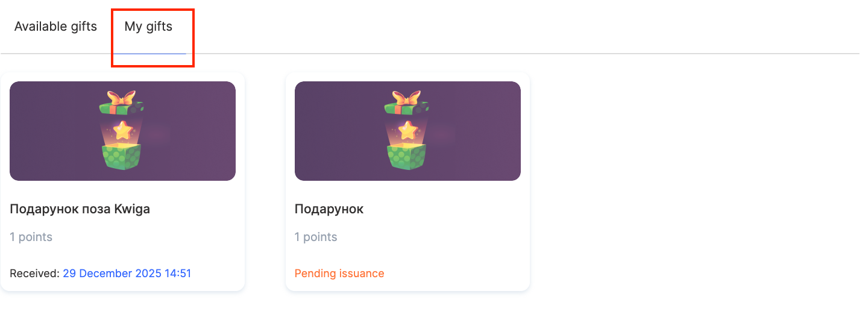Click gift box icon on Подарунок card
This screenshot has width=868, height=329.
click(407, 130)
